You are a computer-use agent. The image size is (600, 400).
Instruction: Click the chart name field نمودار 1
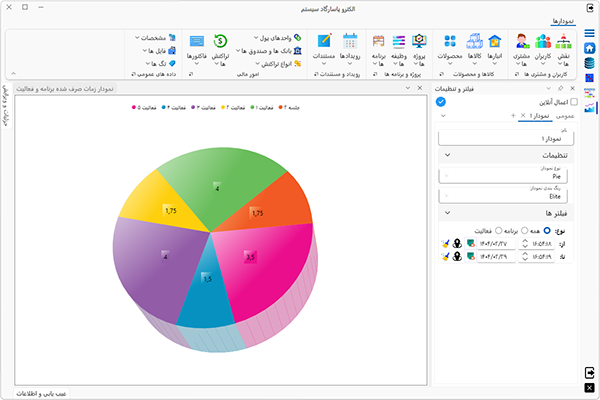pos(510,137)
